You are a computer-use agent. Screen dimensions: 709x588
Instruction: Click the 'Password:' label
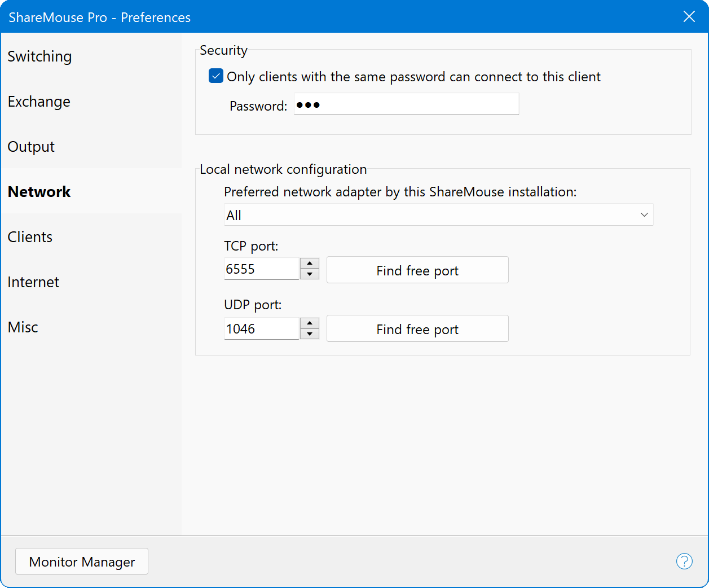click(258, 106)
